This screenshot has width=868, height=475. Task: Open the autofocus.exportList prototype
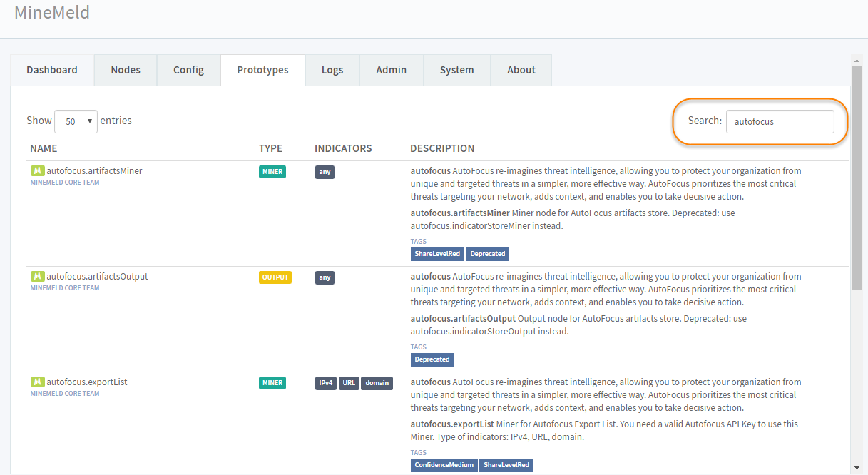87,382
